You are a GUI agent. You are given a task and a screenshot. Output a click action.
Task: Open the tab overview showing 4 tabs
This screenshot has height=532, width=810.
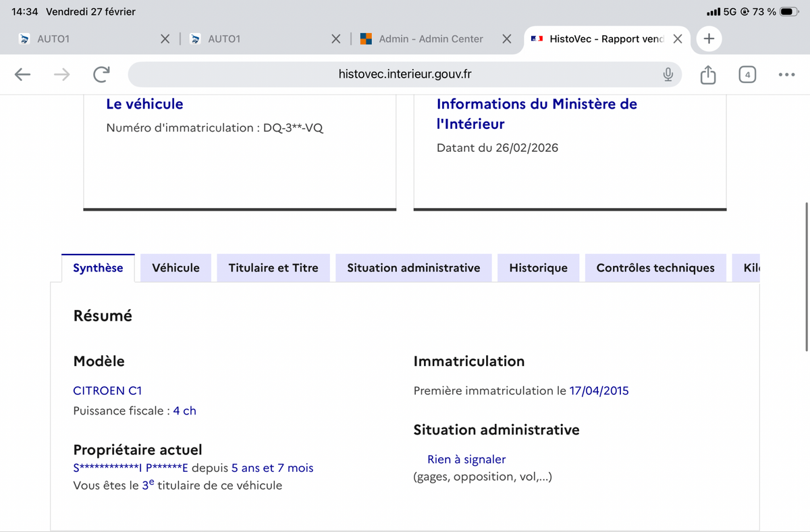747,74
